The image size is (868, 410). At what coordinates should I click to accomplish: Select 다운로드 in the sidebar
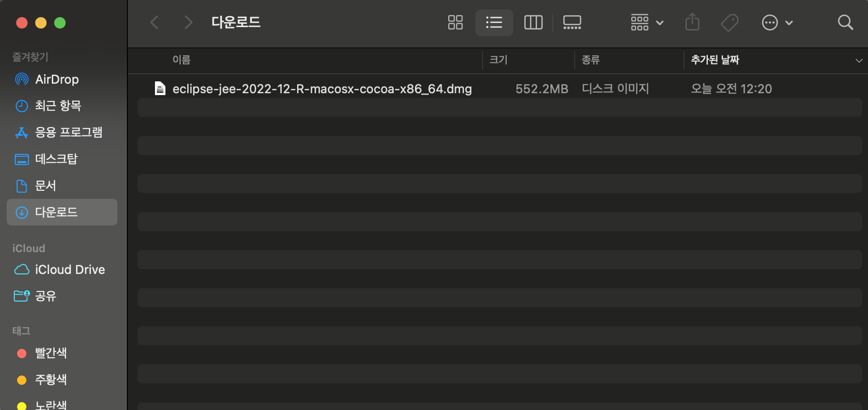tap(62, 212)
